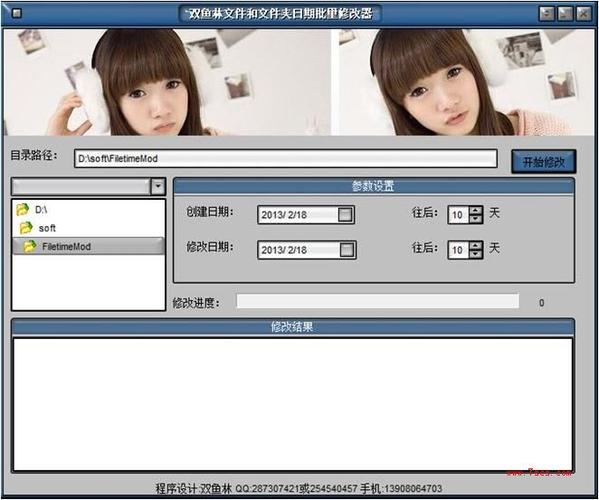Click the soft folder icon
This screenshot has width=599, height=500.
click(26, 228)
